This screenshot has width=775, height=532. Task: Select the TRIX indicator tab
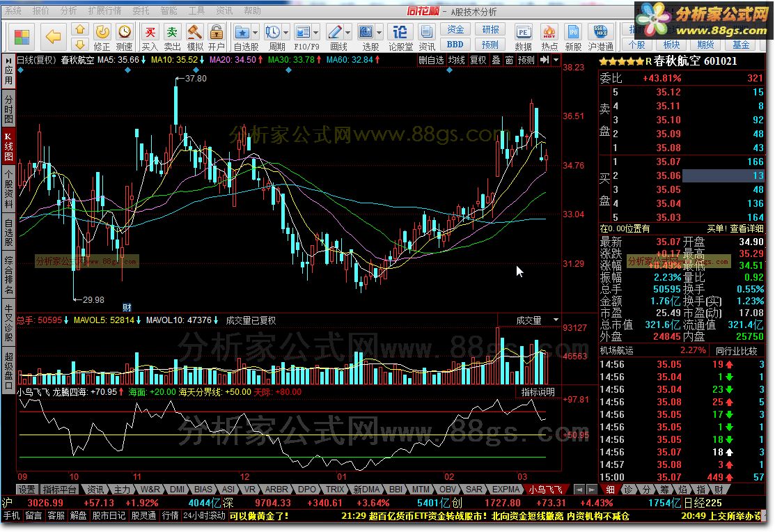pyautogui.click(x=335, y=489)
